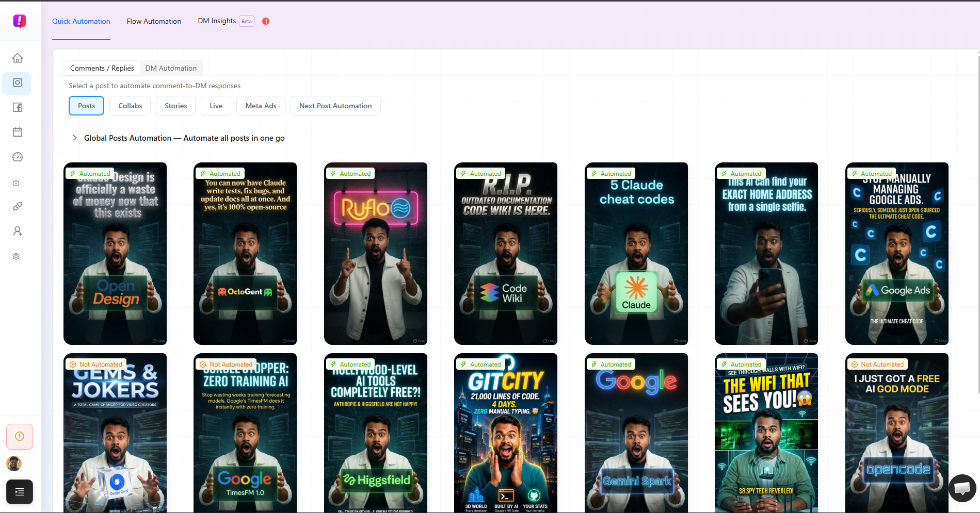980x513 pixels.
Task: Open the plug integrations icon
Action: 18,206
